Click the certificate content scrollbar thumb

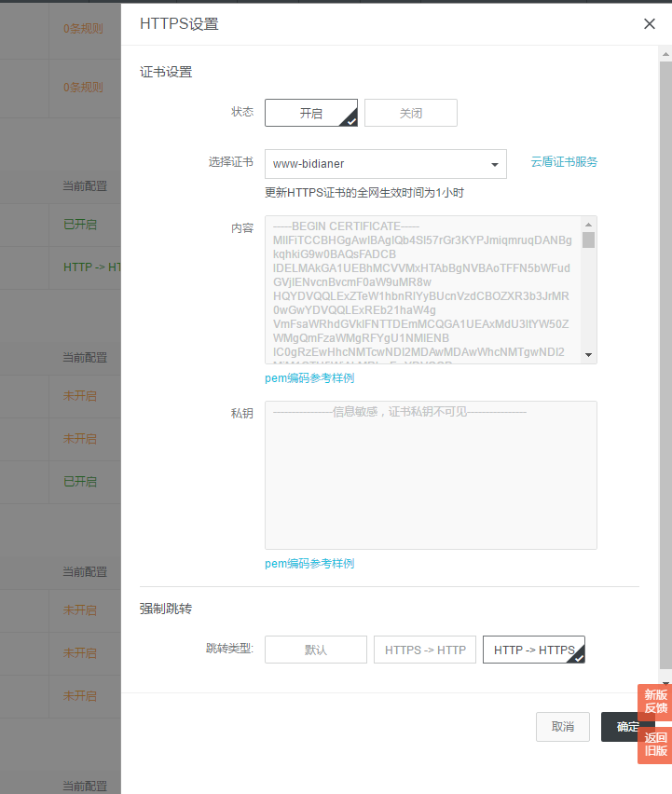click(x=588, y=240)
